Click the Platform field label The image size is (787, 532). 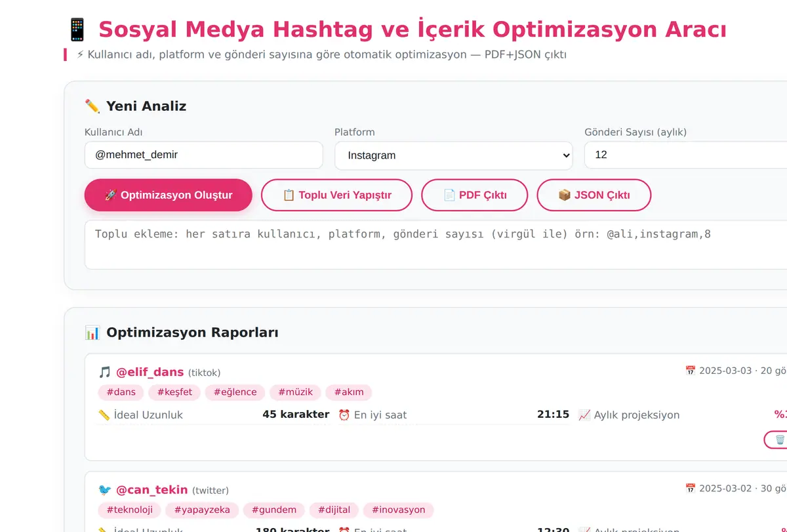(355, 132)
